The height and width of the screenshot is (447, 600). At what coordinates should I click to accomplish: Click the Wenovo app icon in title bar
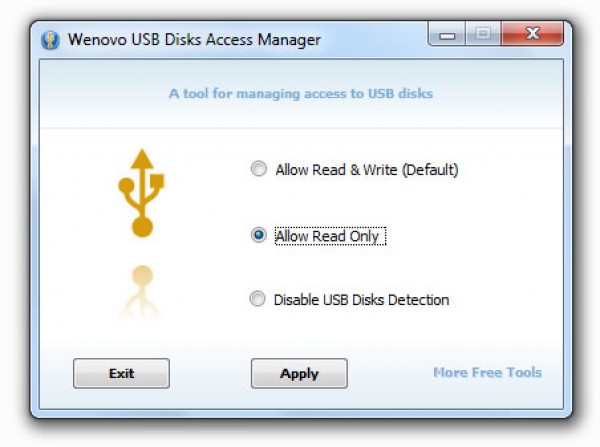click(50, 41)
